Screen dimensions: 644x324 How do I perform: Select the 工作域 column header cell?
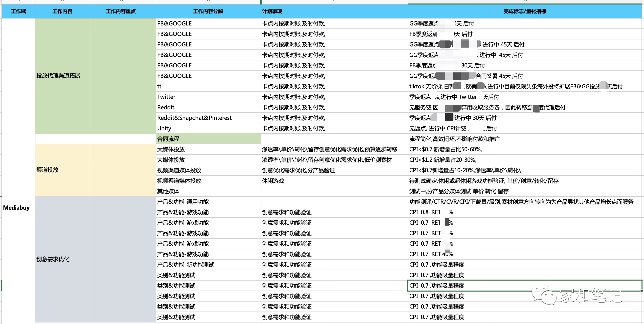(x=18, y=11)
